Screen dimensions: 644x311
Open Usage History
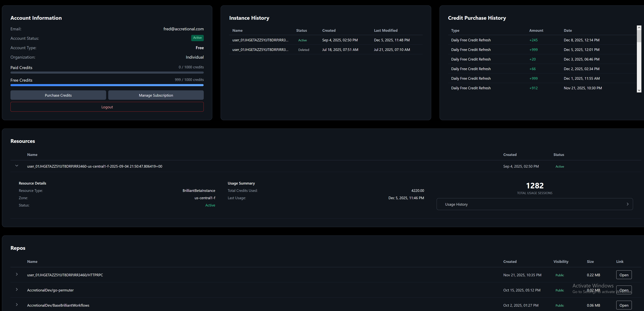coord(535,204)
